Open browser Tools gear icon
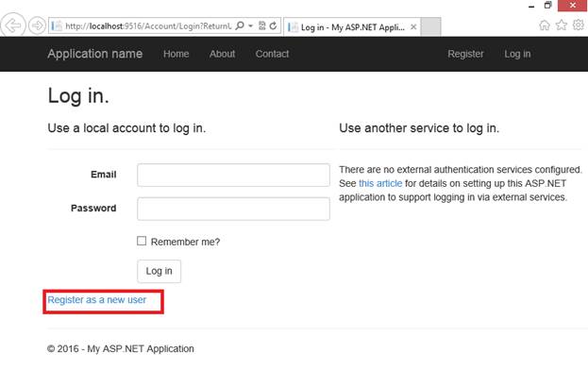 pyautogui.click(x=579, y=25)
